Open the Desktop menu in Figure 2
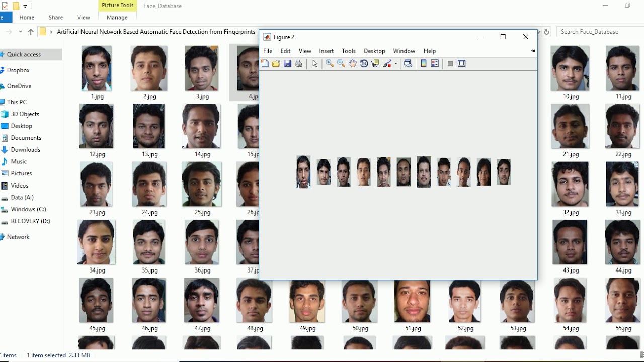 (374, 51)
